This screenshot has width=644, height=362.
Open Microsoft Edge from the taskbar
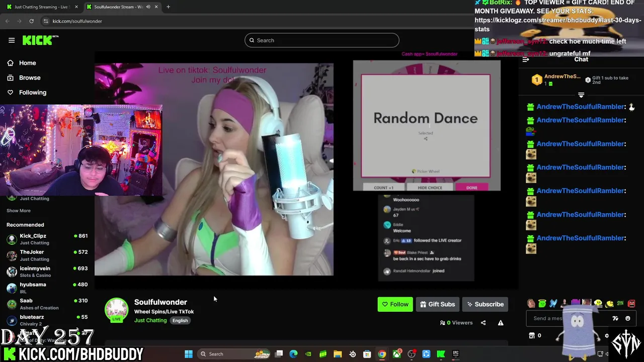(x=293, y=354)
